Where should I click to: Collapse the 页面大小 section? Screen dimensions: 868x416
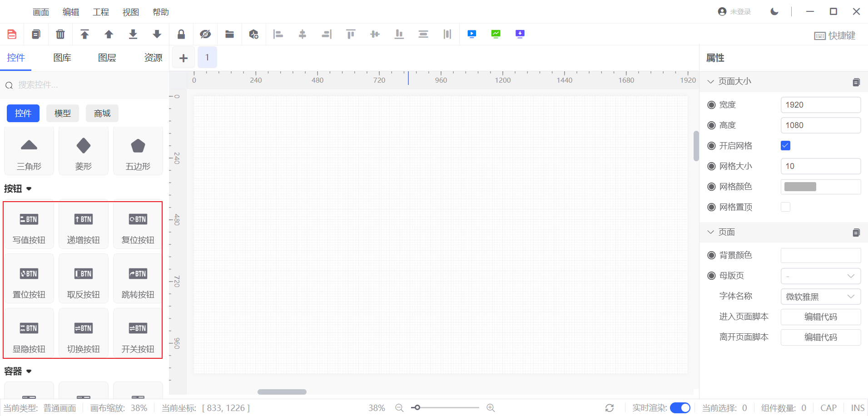[711, 82]
